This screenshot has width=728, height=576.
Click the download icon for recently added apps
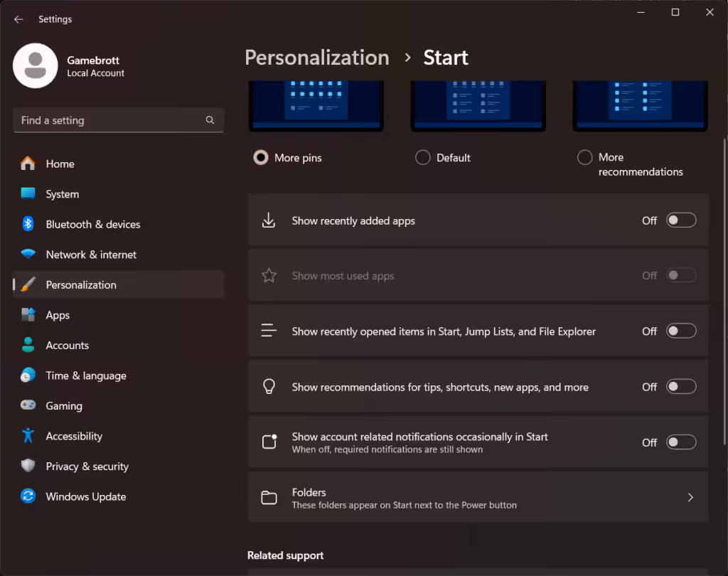pos(269,220)
